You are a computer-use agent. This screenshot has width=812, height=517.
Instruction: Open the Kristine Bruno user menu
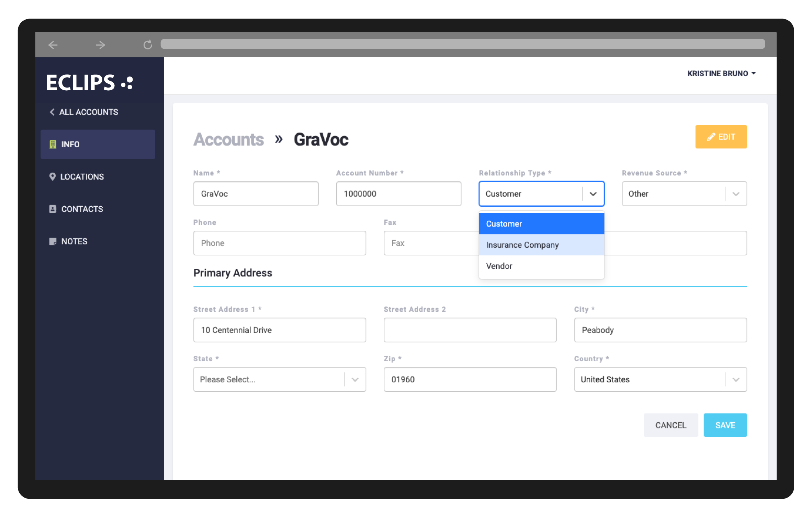[721, 73]
